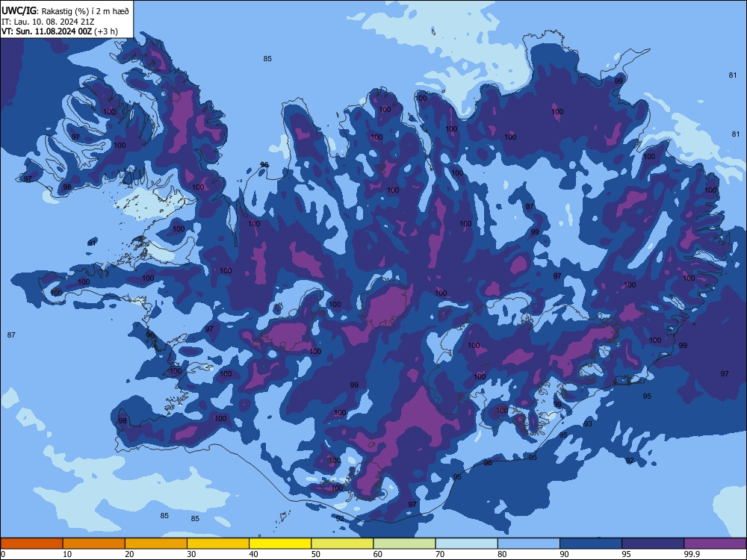Click the legend scale label '80'
This screenshot has height=560, width=747.
point(502,554)
